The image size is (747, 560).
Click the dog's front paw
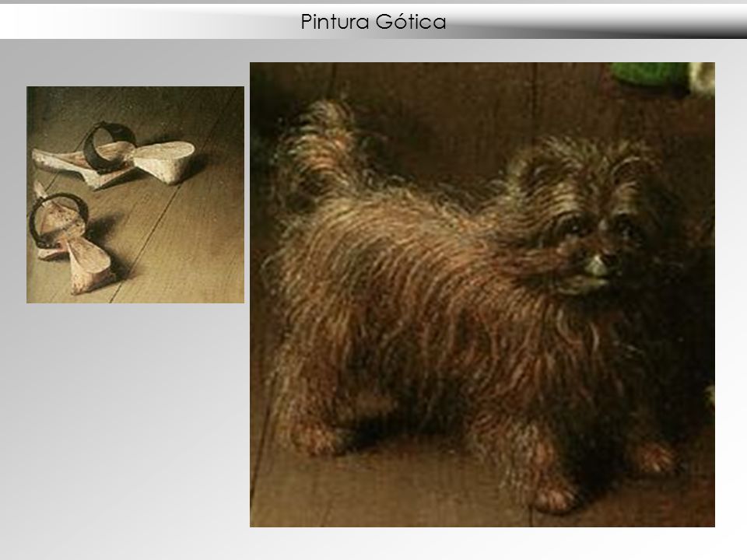[x=555, y=495]
